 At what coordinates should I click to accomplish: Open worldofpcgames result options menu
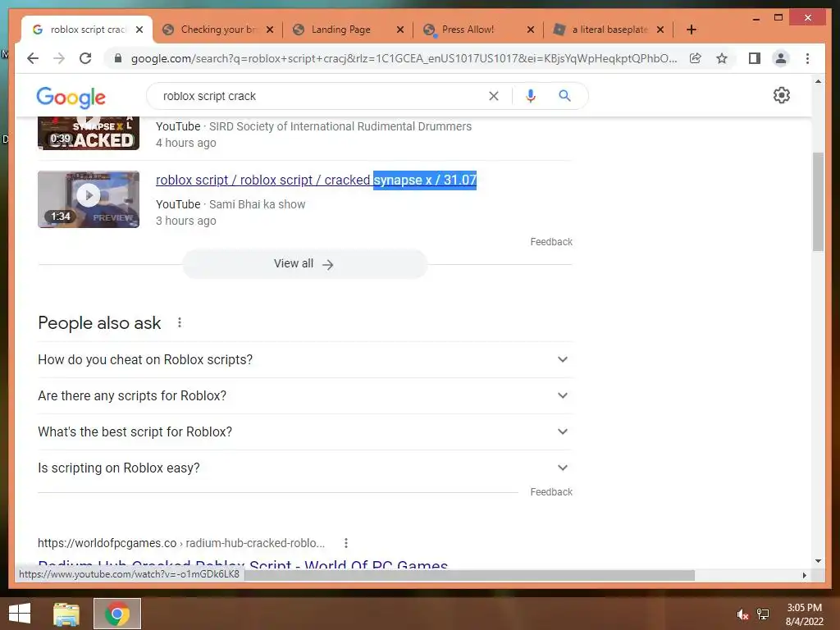[346, 543]
